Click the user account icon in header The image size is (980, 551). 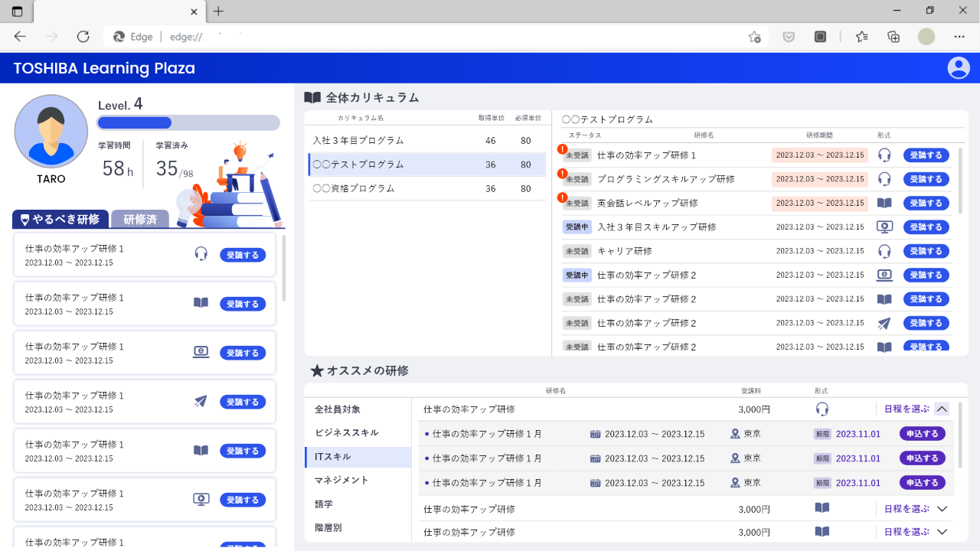pyautogui.click(x=959, y=68)
